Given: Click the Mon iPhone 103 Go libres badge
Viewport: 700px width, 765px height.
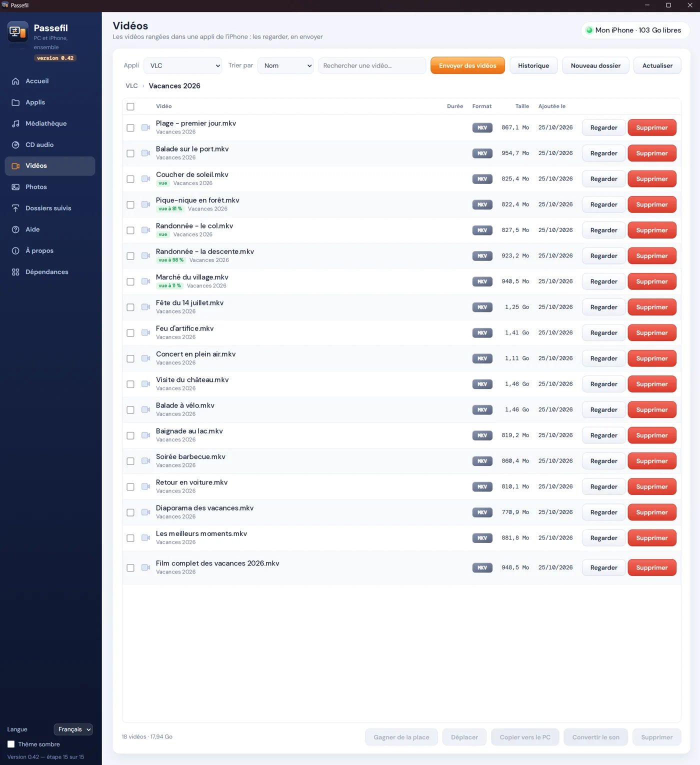Looking at the screenshot, I should coord(635,30).
